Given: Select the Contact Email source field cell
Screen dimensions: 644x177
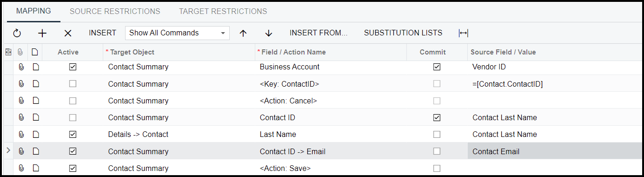Looking at the screenshot, I should point(556,151).
